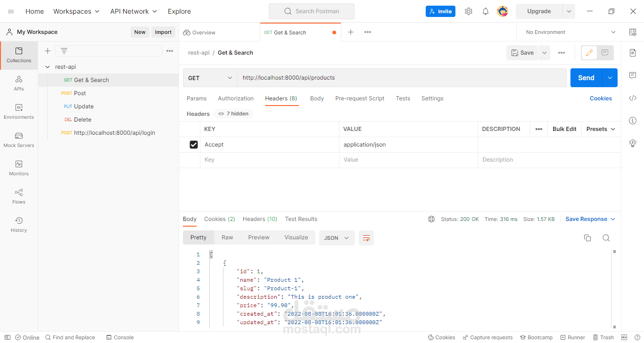This screenshot has width=644, height=343.
Task: Open the notifications bell
Action: 486,11
